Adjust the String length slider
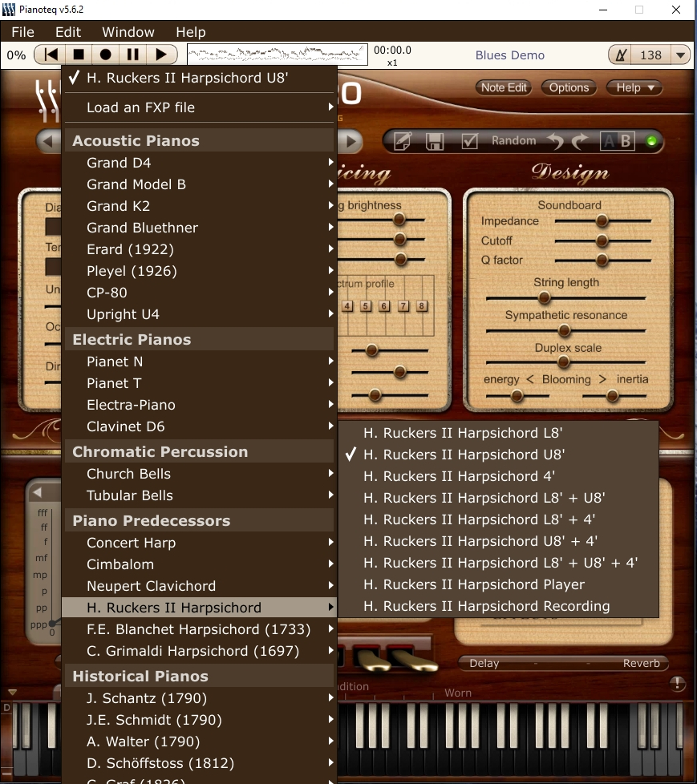 click(x=545, y=298)
